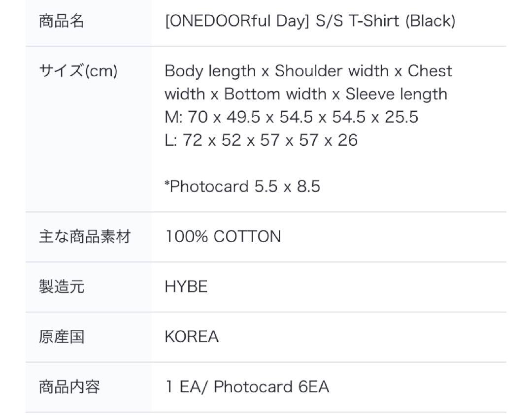The height and width of the screenshot is (415, 532).
Task: Select the HYBE manufacturer value
Action: coord(186,287)
